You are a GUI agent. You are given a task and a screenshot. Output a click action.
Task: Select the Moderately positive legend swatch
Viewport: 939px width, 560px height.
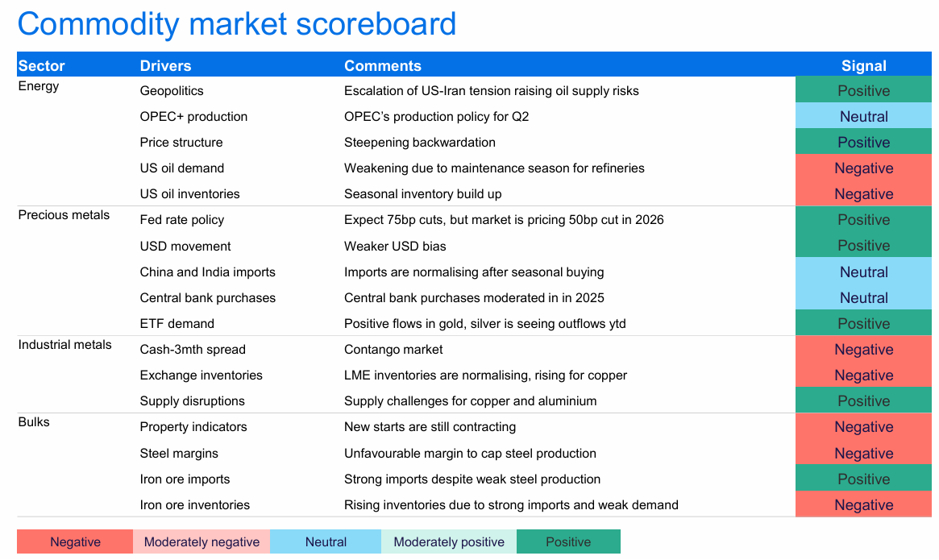[449, 541]
